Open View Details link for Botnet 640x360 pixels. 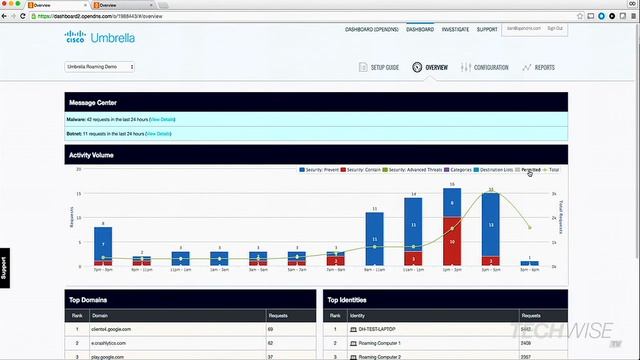[158, 134]
